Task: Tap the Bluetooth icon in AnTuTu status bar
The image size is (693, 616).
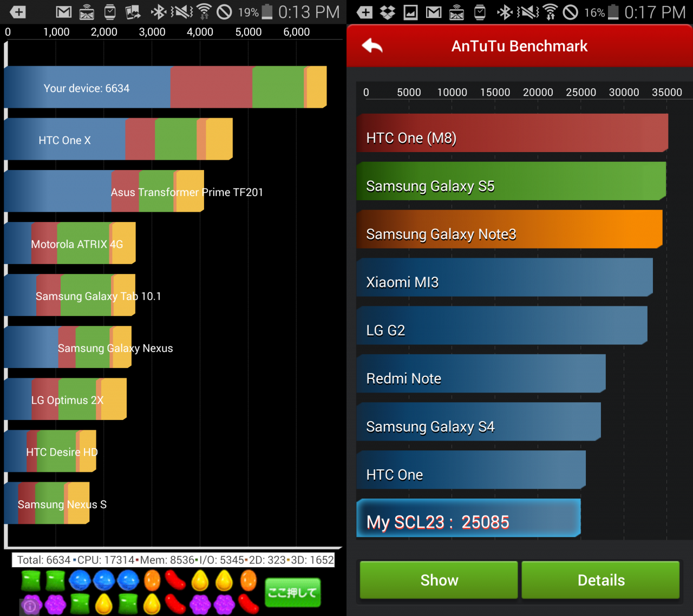Action: point(505,11)
